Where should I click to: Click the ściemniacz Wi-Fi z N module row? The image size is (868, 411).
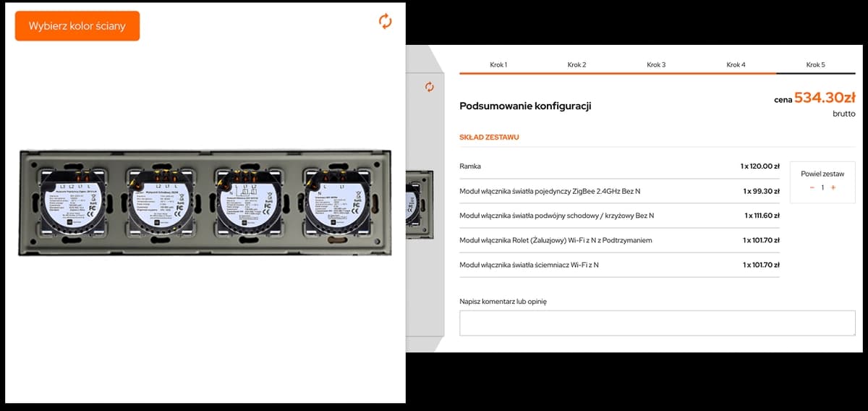point(619,265)
